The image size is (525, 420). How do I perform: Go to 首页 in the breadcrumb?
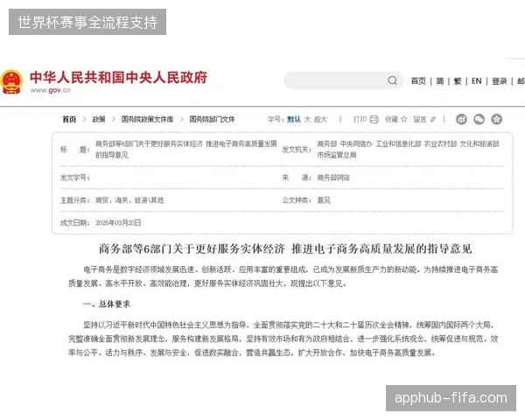(69, 119)
